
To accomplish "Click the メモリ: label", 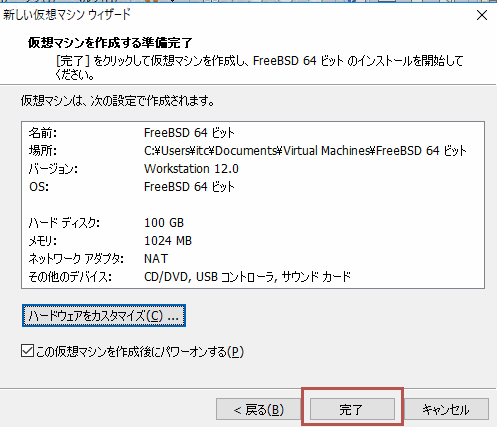I will 43,241.
